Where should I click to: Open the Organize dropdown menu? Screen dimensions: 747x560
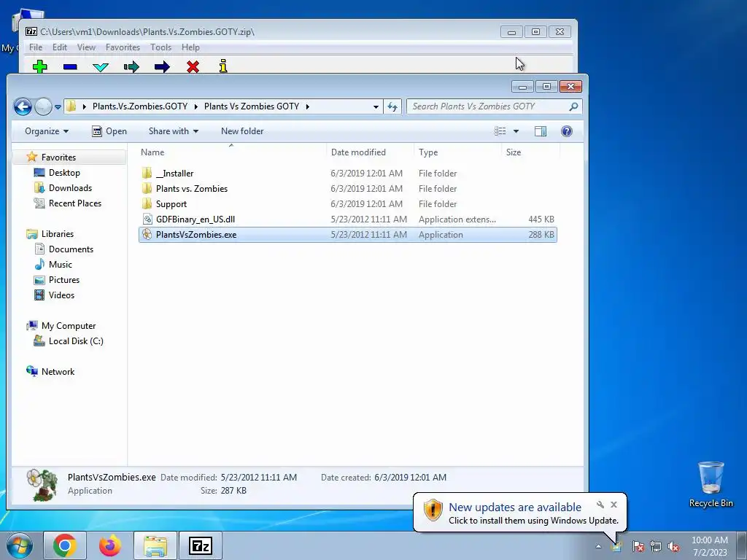tap(47, 131)
